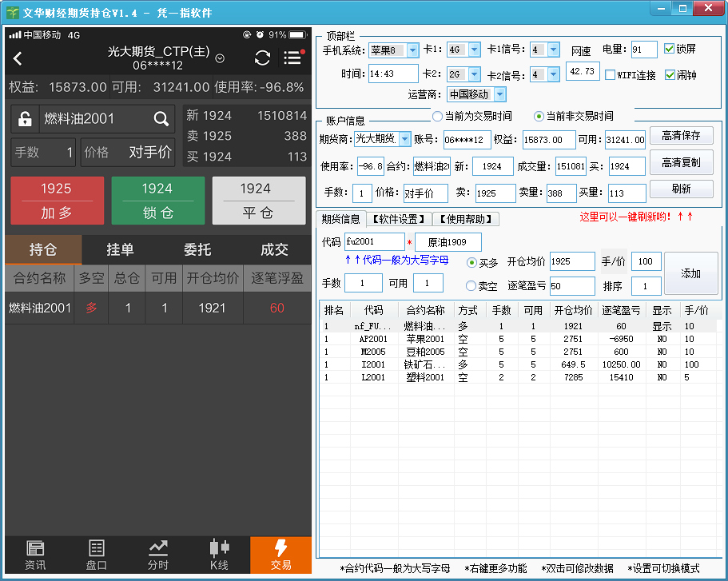Click the 时间 input field

point(393,74)
